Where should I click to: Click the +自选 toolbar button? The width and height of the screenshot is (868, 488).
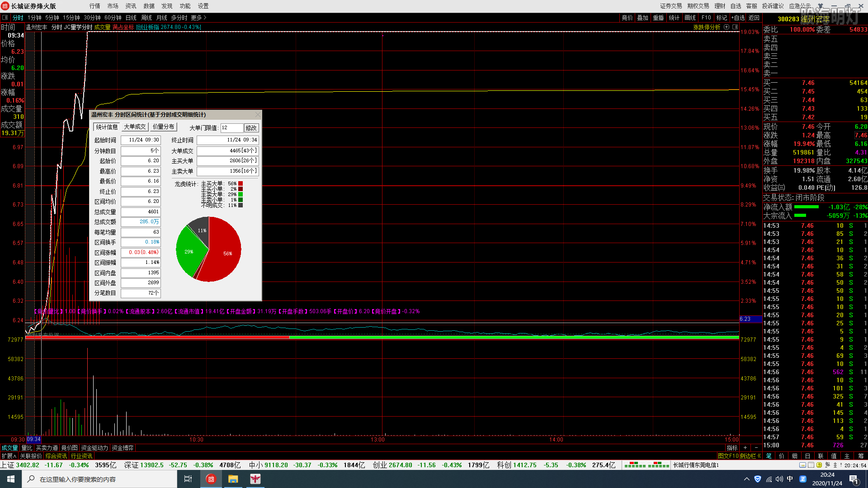[737, 18]
